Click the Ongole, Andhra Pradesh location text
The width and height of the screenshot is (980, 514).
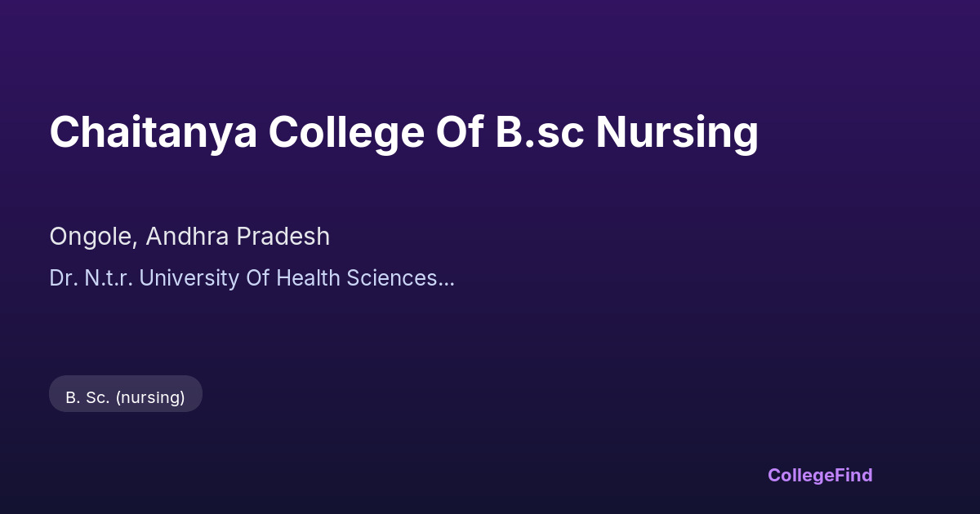coord(189,237)
